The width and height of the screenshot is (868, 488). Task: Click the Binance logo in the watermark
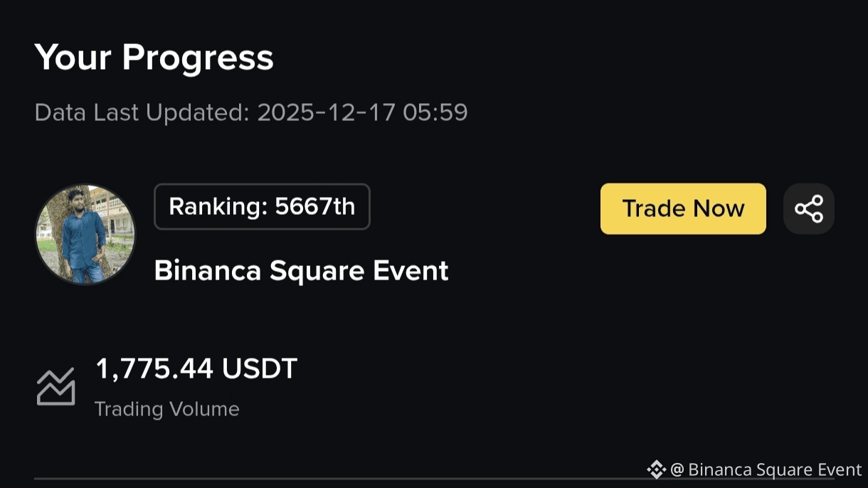[655, 470]
